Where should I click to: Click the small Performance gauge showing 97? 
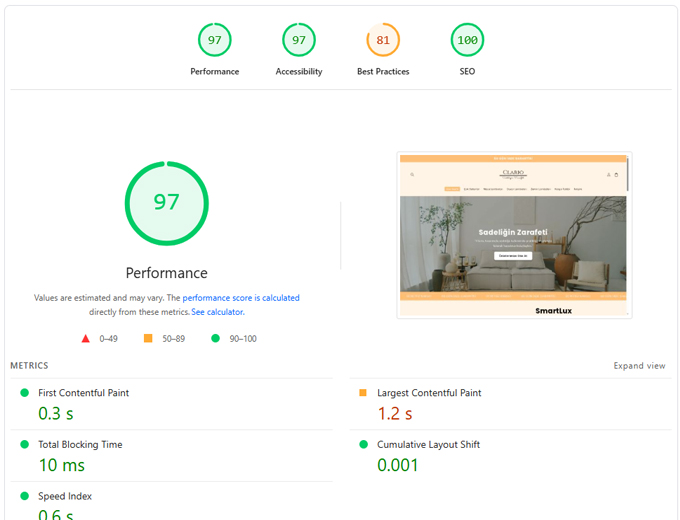point(215,40)
